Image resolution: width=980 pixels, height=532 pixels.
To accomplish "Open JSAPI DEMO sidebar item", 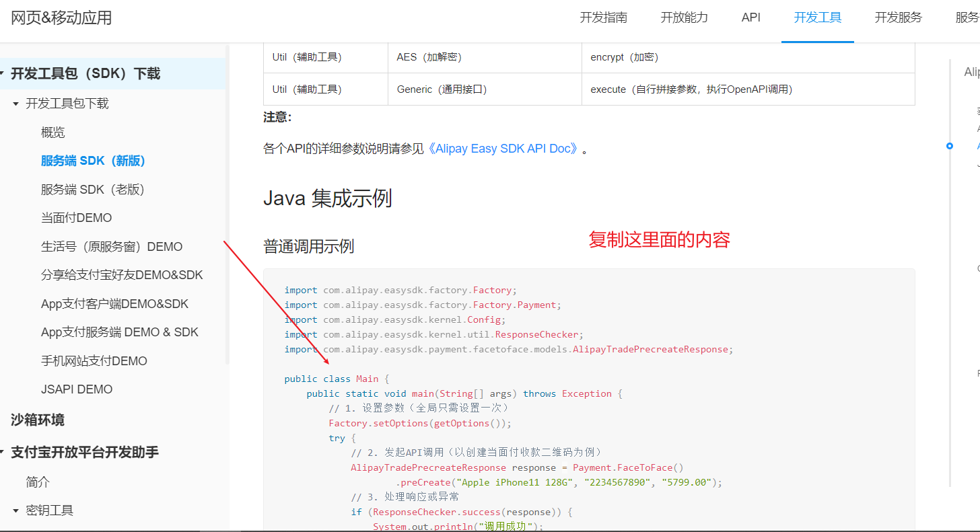I will pyautogui.click(x=77, y=389).
